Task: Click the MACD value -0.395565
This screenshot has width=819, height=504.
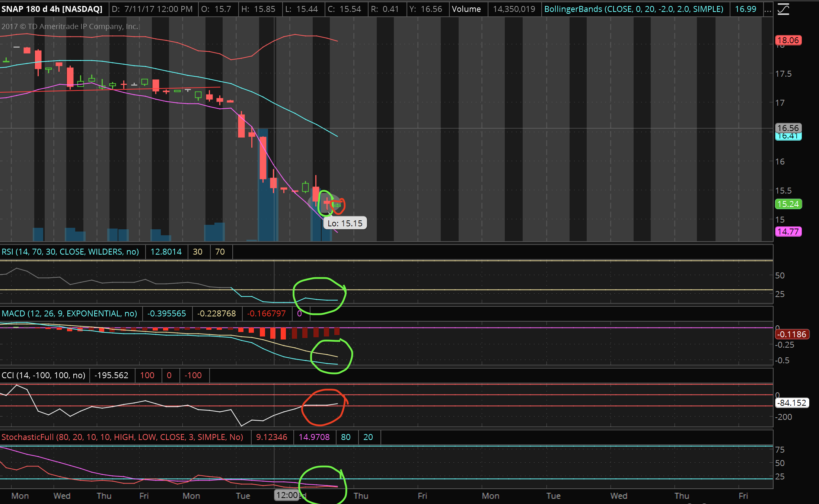Action: [166, 313]
